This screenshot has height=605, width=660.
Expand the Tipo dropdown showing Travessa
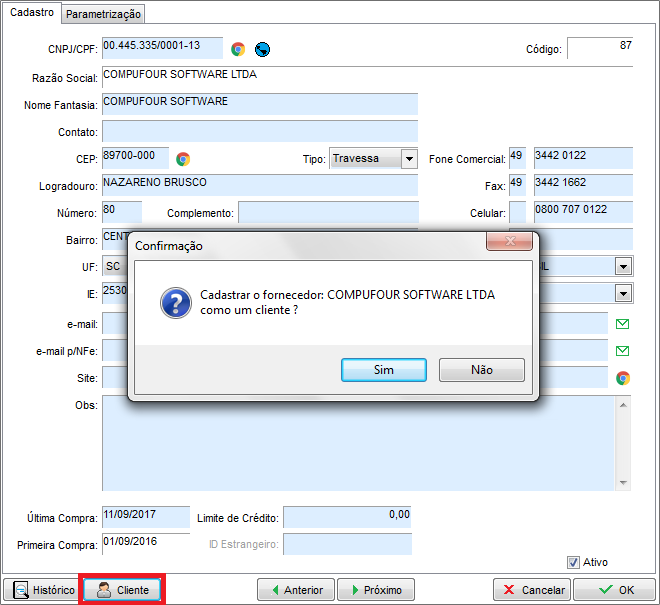[409, 159]
